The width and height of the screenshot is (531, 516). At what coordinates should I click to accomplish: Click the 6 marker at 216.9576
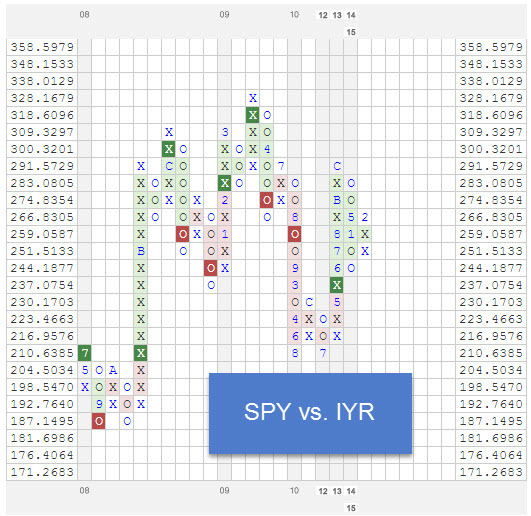pos(295,336)
